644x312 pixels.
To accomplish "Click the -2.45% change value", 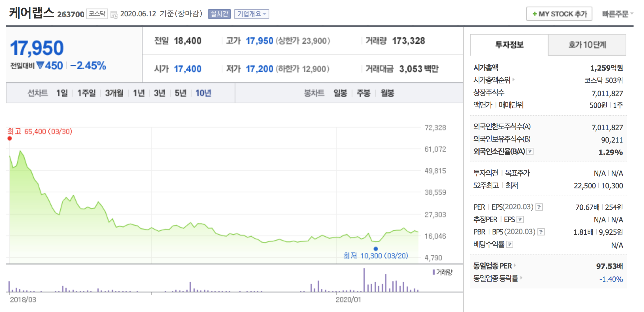I will pos(88,66).
